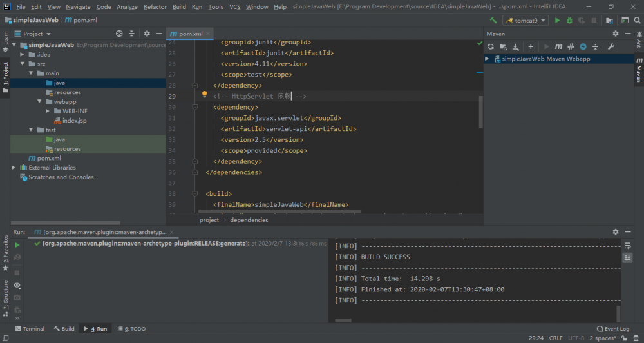Expand External Libraries node
The height and width of the screenshot is (343, 644).
[14, 168]
